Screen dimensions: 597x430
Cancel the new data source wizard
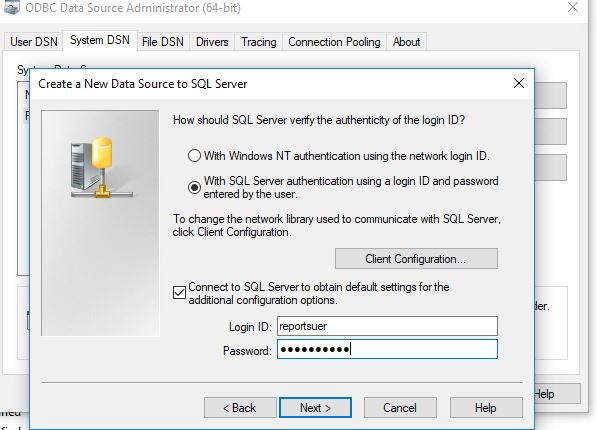[x=400, y=408]
